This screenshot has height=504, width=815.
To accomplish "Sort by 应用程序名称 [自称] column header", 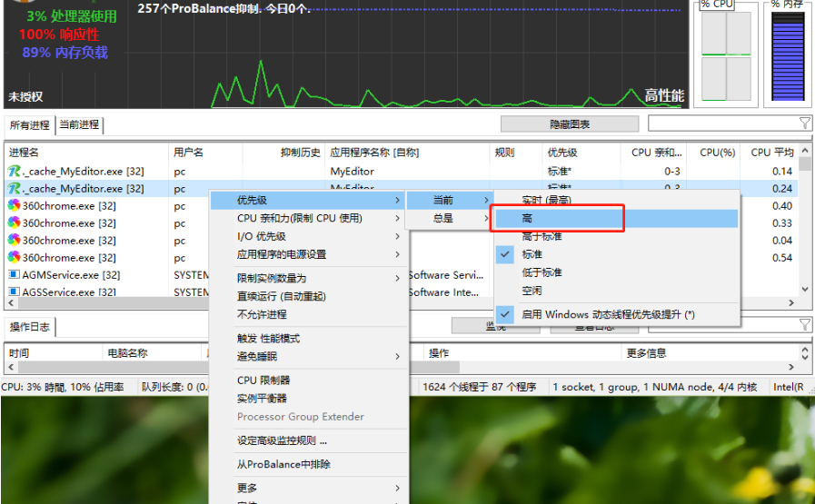I will point(407,153).
